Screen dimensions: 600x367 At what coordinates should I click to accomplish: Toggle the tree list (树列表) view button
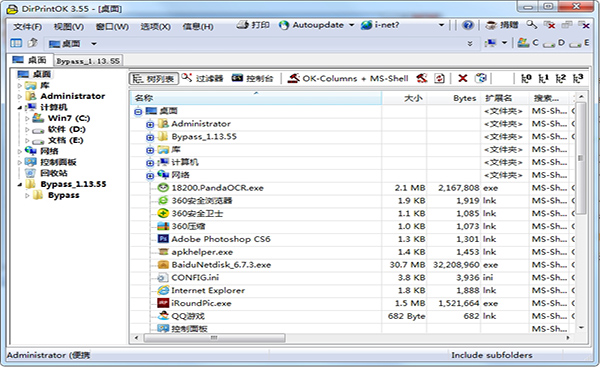point(153,79)
